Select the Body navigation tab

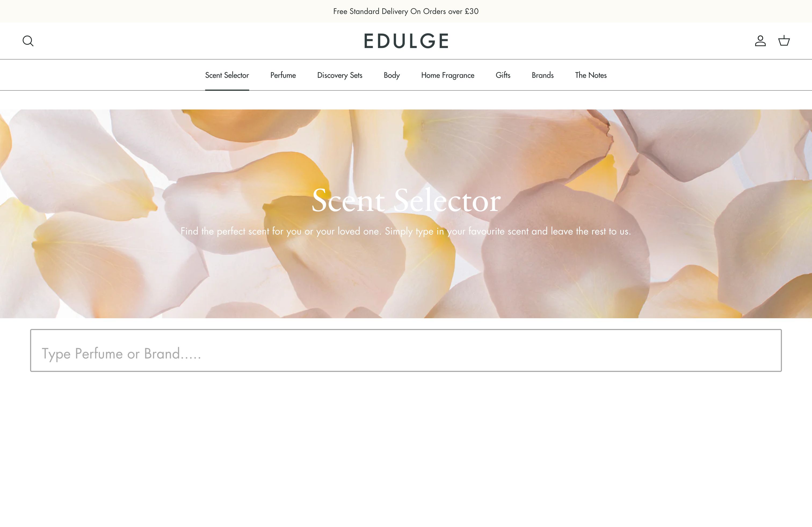click(x=392, y=75)
